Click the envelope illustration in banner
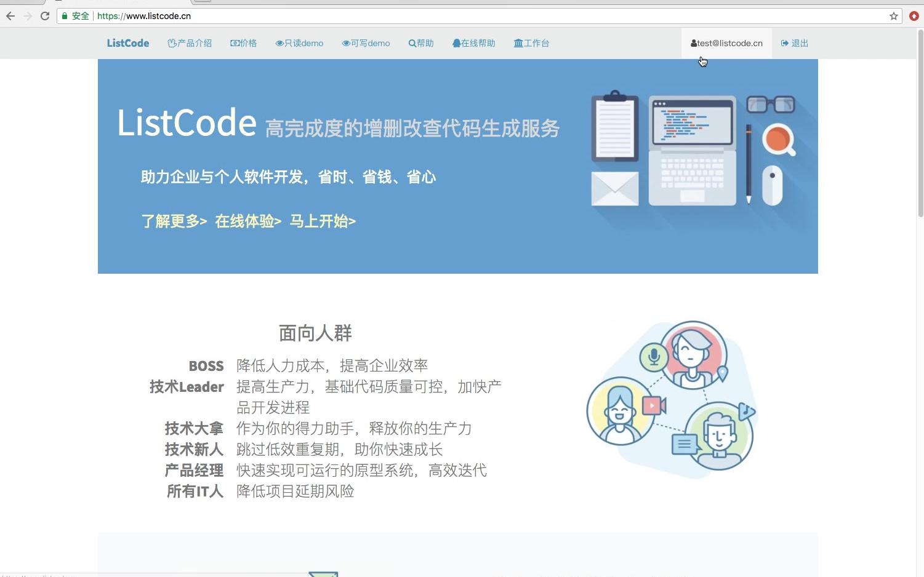 [x=615, y=189]
